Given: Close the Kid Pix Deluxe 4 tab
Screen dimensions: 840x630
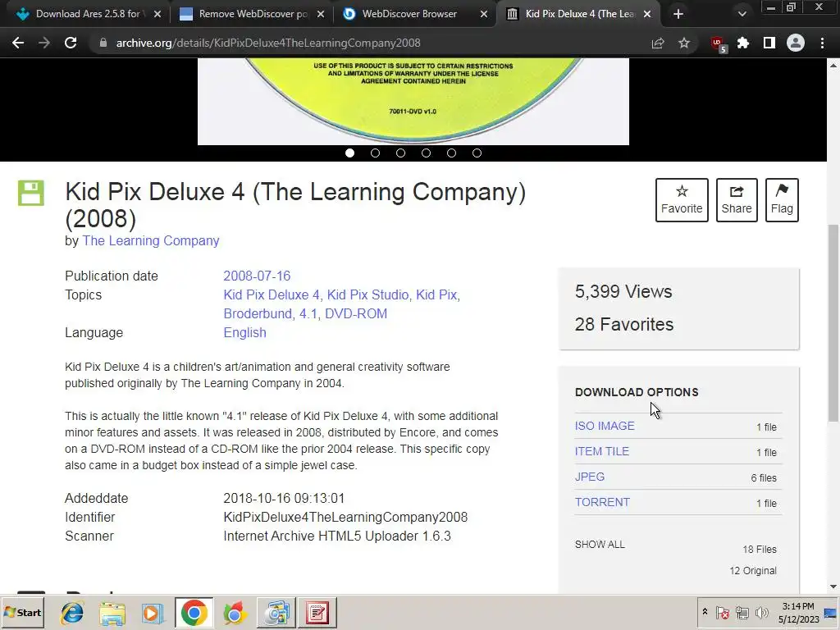Looking at the screenshot, I should [647, 15].
